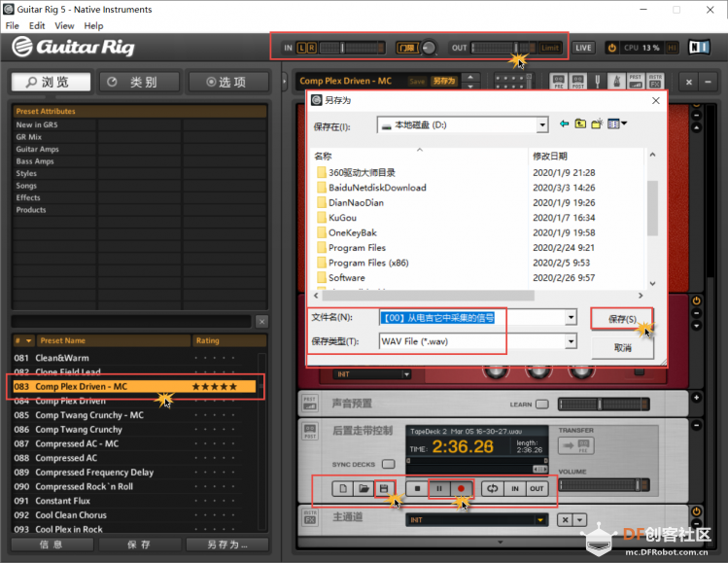Start recording with the red record button

tap(461, 489)
